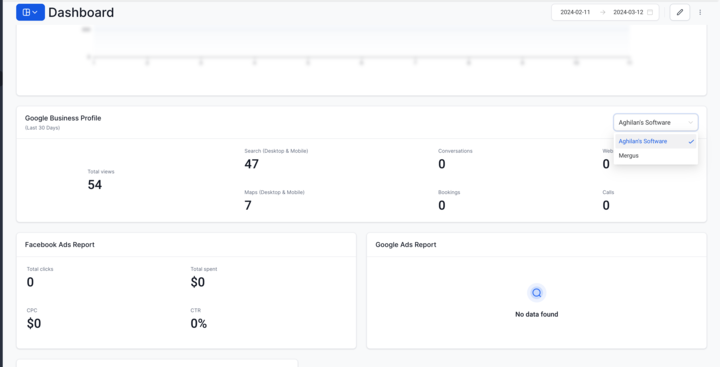Screen dimensions: 720x367
Task: Open the three-dot more options menu
Action: tap(700, 12)
